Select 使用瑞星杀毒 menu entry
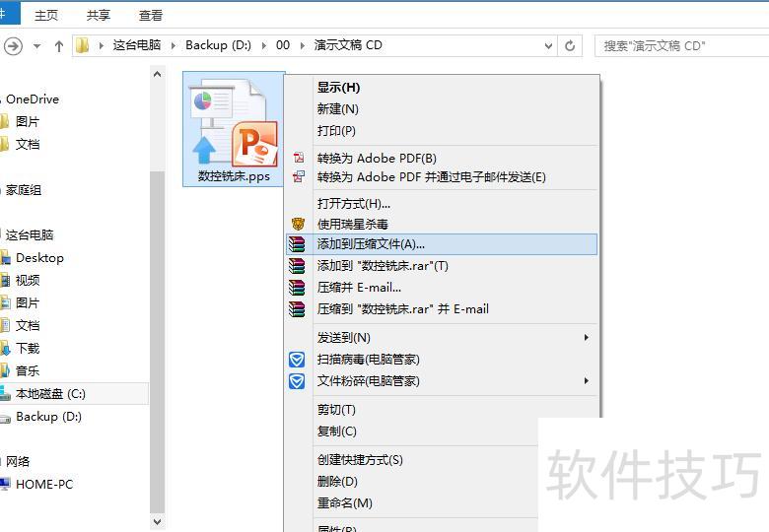The height and width of the screenshot is (532, 769). tap(442, 224)
